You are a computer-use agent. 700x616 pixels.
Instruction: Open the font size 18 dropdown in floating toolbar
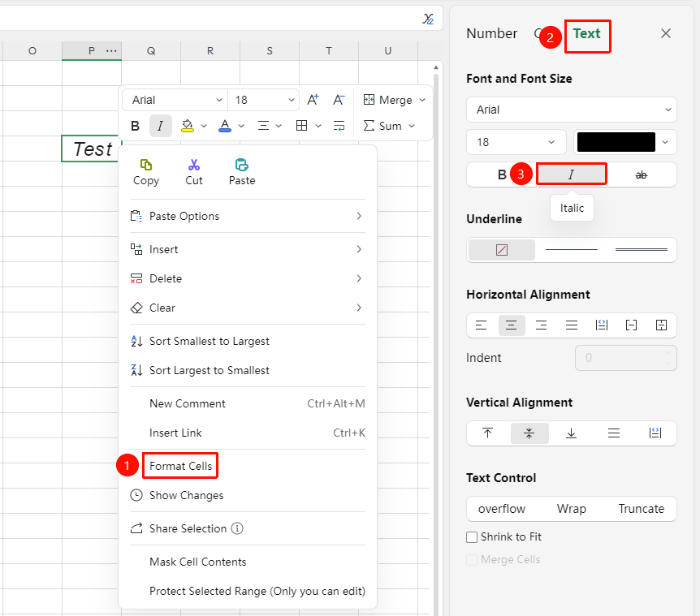pos(263,100)
